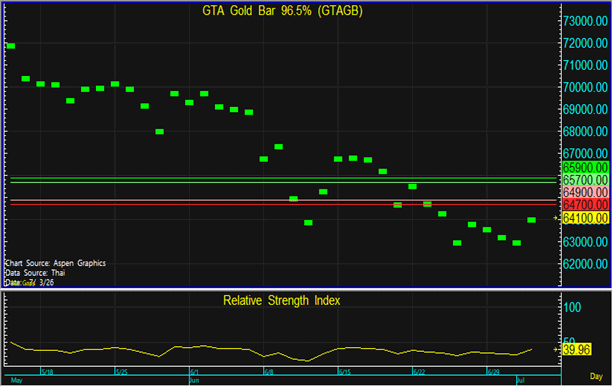Screen dimensions: 613x387
Task: Click the 62000.00 axis label
Action: [585, 264]
